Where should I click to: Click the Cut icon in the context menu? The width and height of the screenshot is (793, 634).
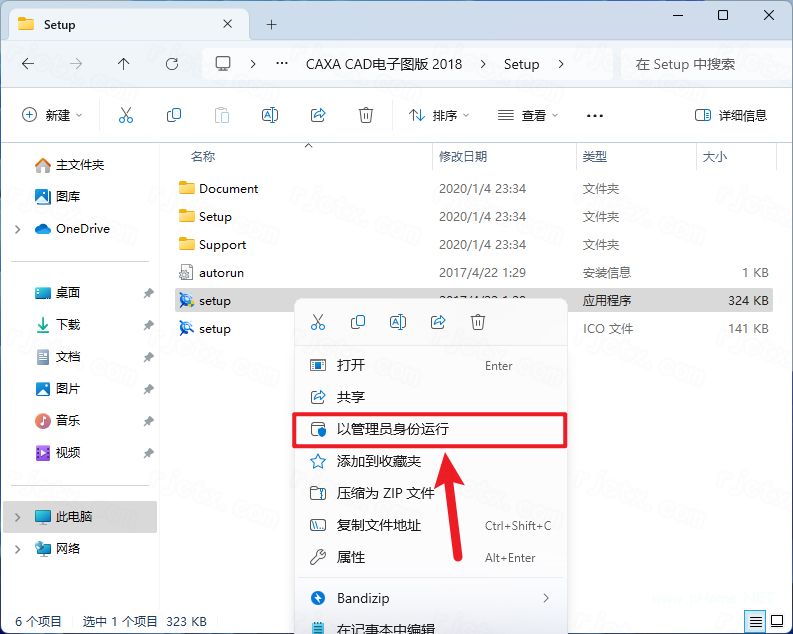[x=318, y=322]
